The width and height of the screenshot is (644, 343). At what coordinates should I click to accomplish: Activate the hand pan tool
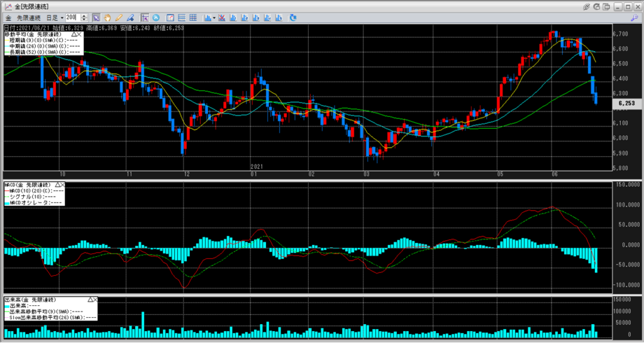(107, 17)
